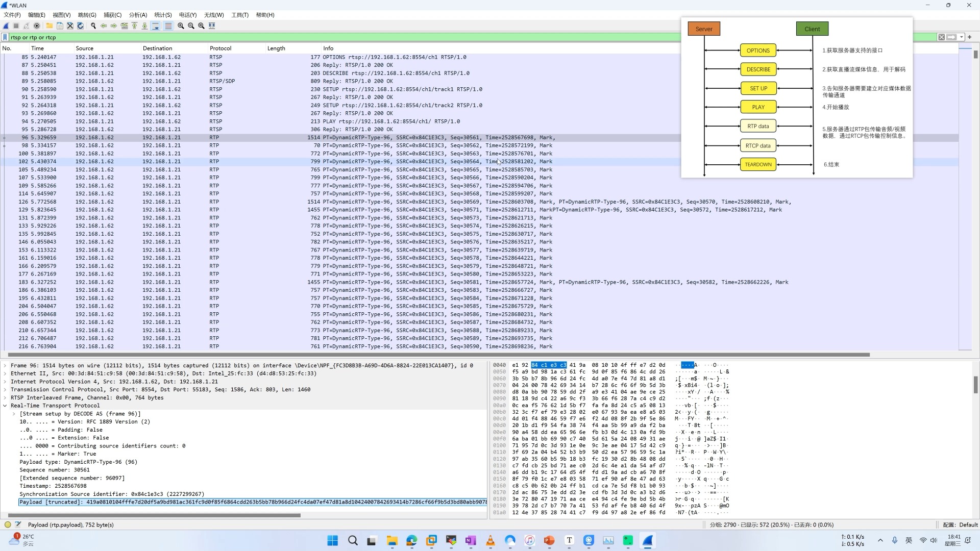Find a packet using the magnifier icon
This screenshot has width=980, height=551.
coord(93,26)
